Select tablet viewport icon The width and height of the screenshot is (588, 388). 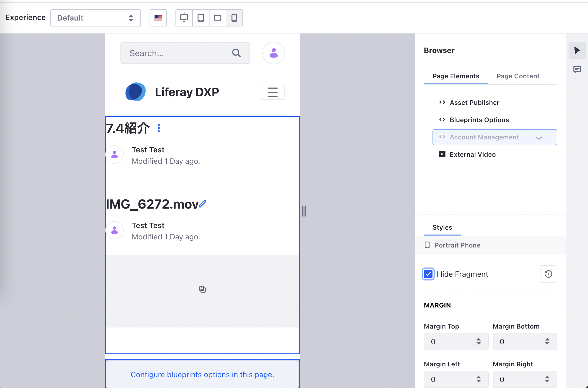[x=201, y=18]
